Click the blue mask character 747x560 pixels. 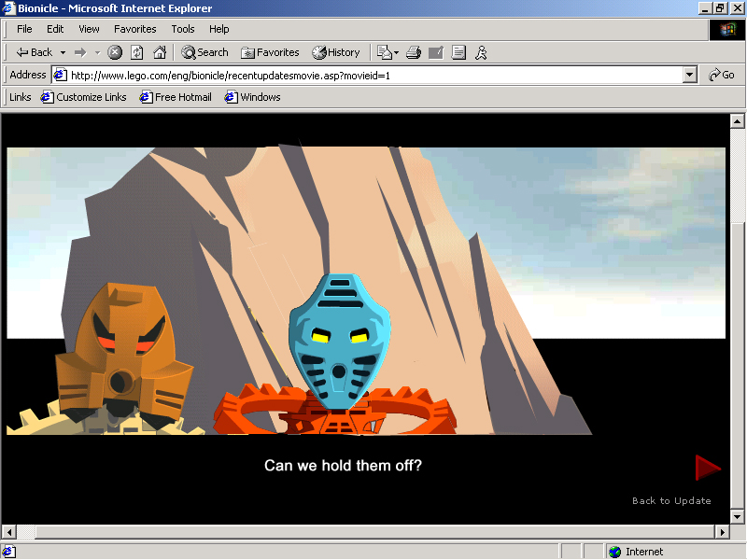tap(340, 342)
